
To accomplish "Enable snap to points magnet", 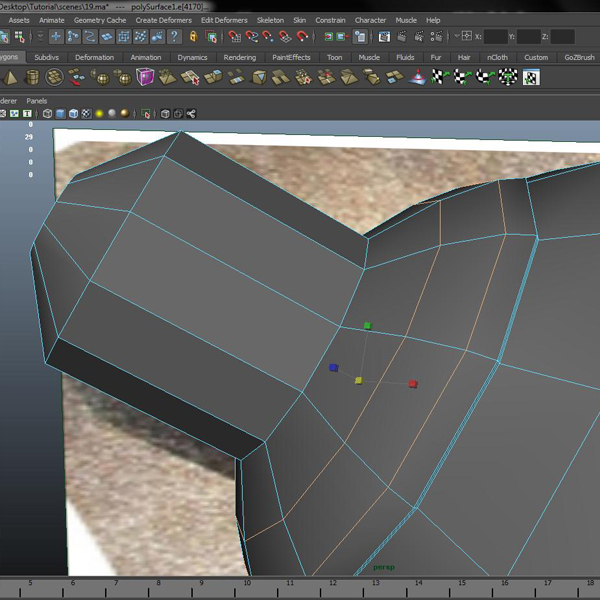I will coord(268,37).
